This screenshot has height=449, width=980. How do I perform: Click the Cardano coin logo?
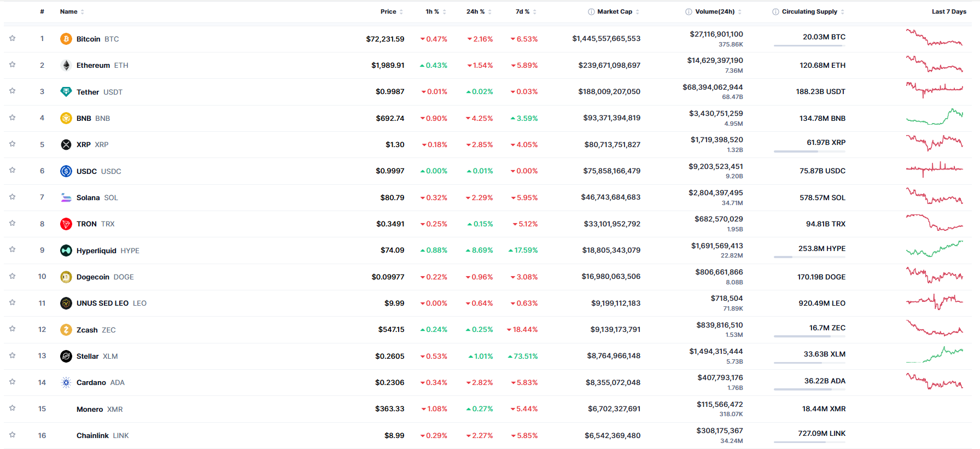click(x=66, y=382)
